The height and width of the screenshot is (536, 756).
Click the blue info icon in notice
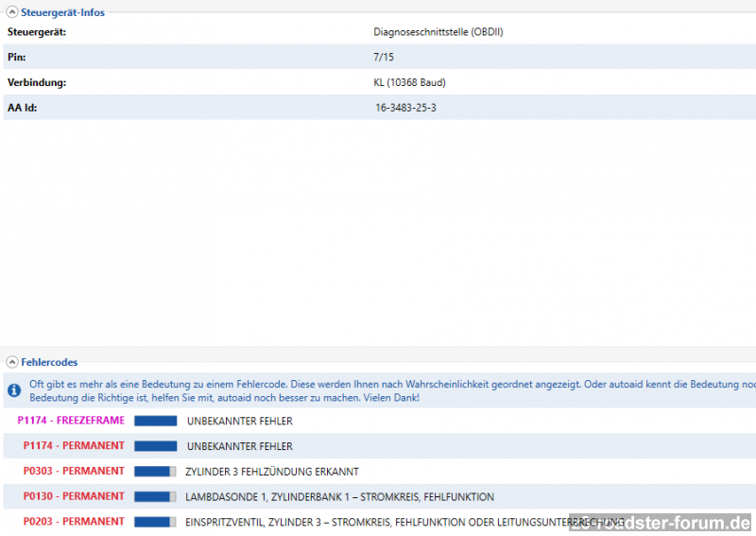(x=14, y=390)
